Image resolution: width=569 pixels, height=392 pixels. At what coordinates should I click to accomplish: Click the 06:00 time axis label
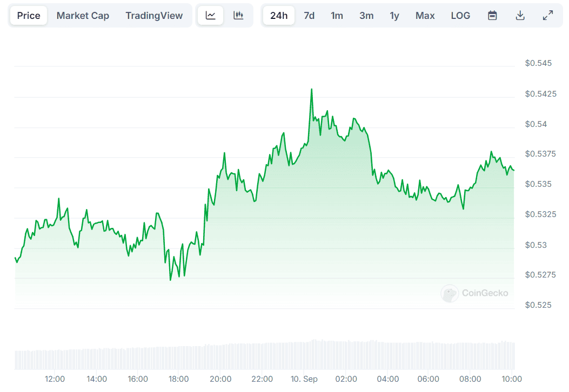coord(428,379)
